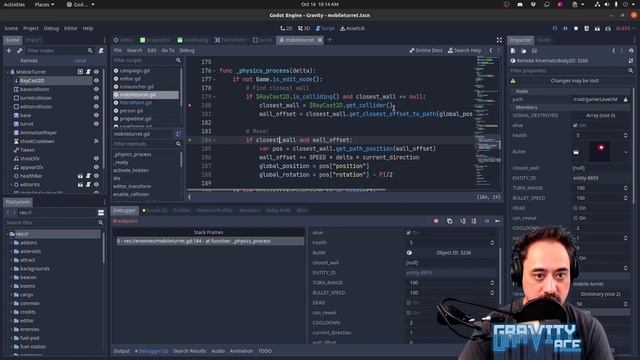Click the debugger break pause icon
This screenshot has height=360, width=640.
[487, 221]
